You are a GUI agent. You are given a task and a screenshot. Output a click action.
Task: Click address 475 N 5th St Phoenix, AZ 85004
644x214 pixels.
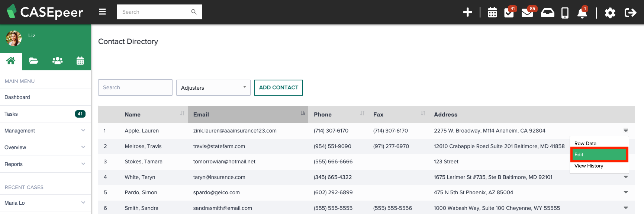[x=473, y=192]
